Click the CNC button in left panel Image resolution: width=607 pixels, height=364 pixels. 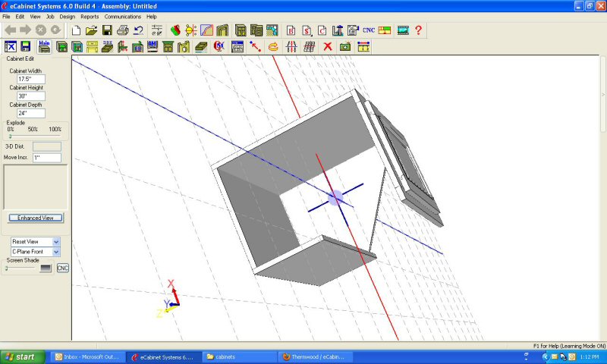[63, 268]
